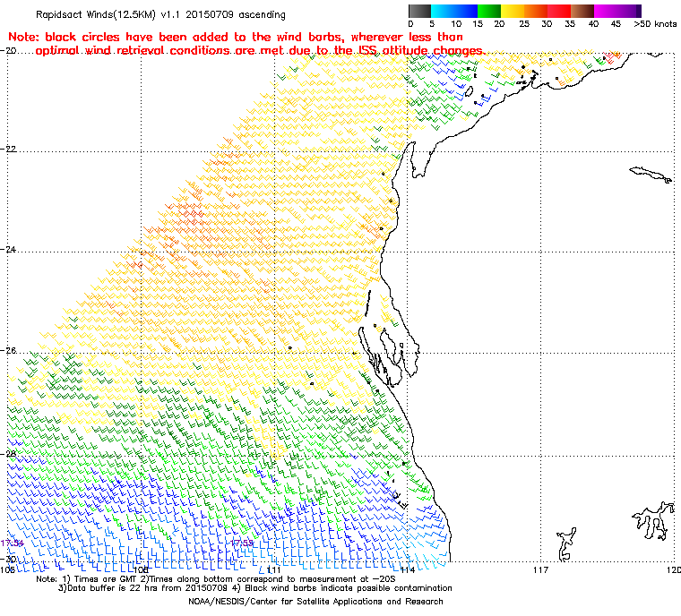Click the green 15-20 knots legend segment

click(489, 11)
